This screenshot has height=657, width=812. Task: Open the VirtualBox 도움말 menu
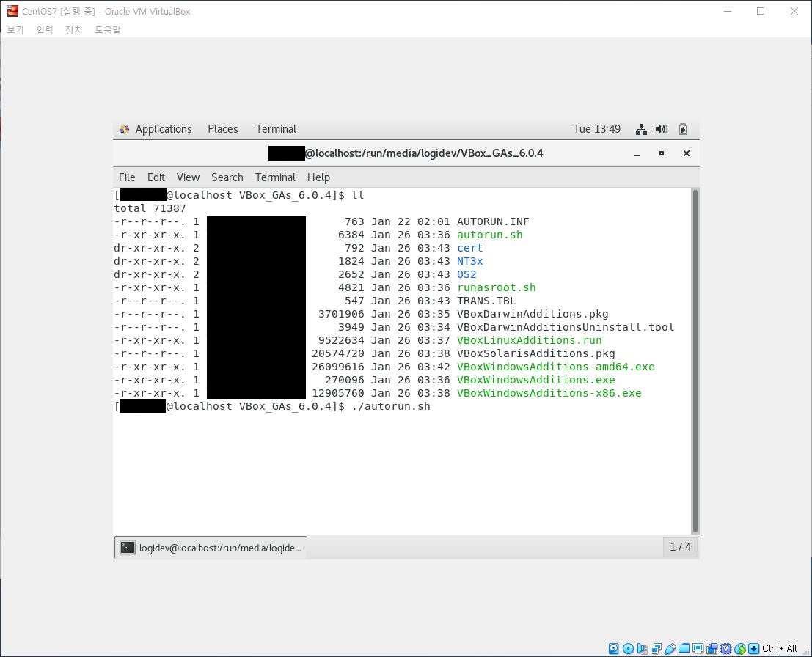pos(107,30)
